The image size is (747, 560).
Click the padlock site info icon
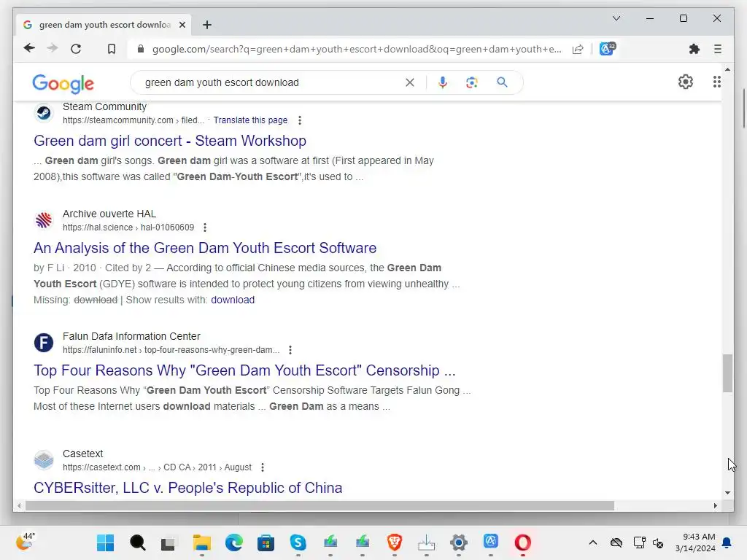coord(141,49)
